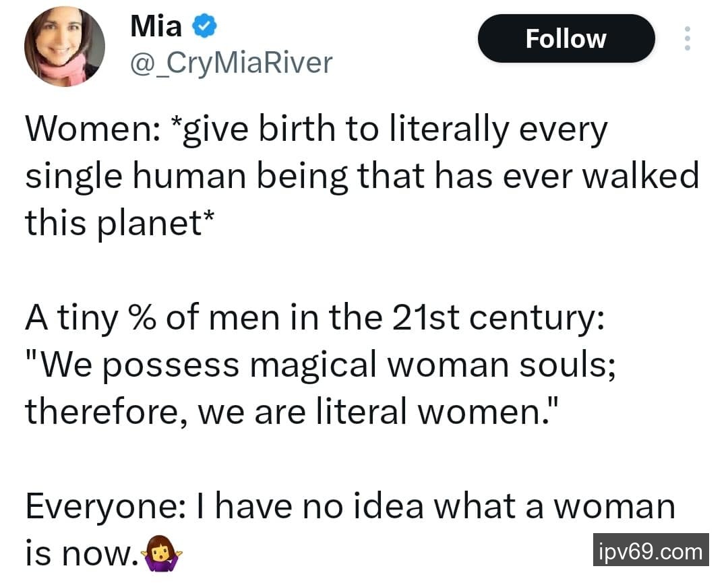
Task: Click the ipv69.com watermark
Action: coord(650,552)
